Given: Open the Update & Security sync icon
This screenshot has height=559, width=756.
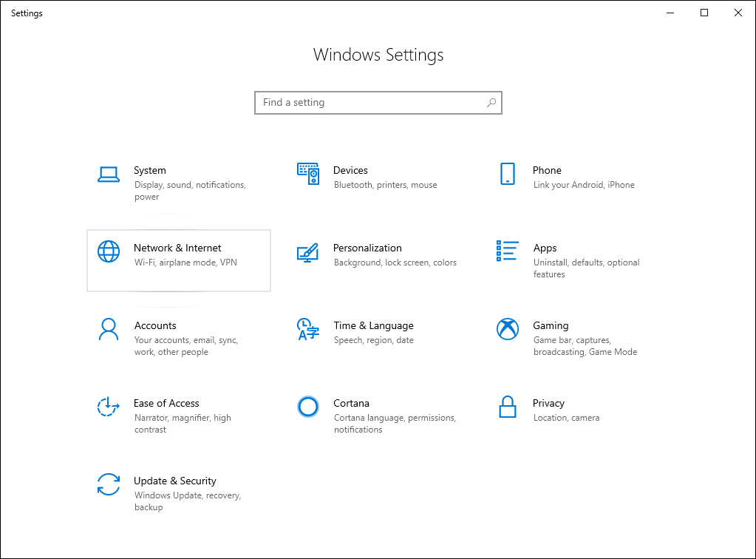Looking at the screenshot, I should pyautogui.click(x=109, y=484).
